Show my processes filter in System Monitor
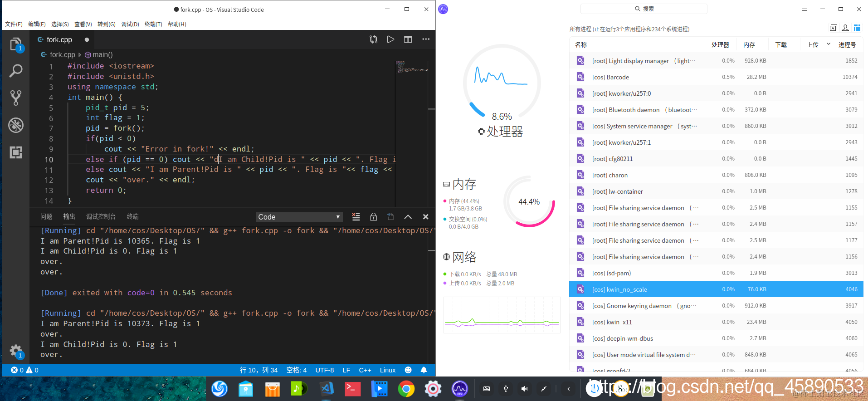868x401 pixels. pyautogui.click(x=845, y=28)
